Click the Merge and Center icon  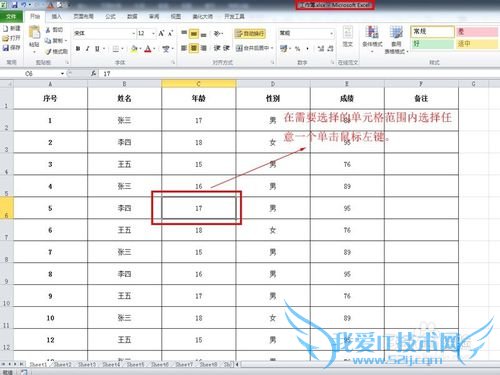pyautogui.click(x=239, y=48)
